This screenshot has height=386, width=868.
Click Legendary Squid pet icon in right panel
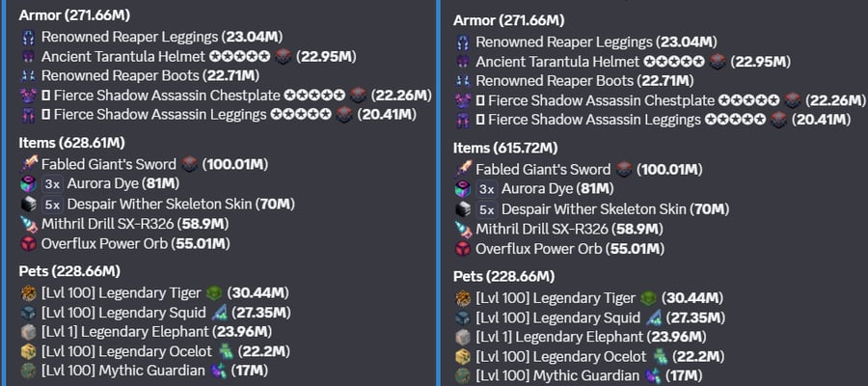(463, 317)
